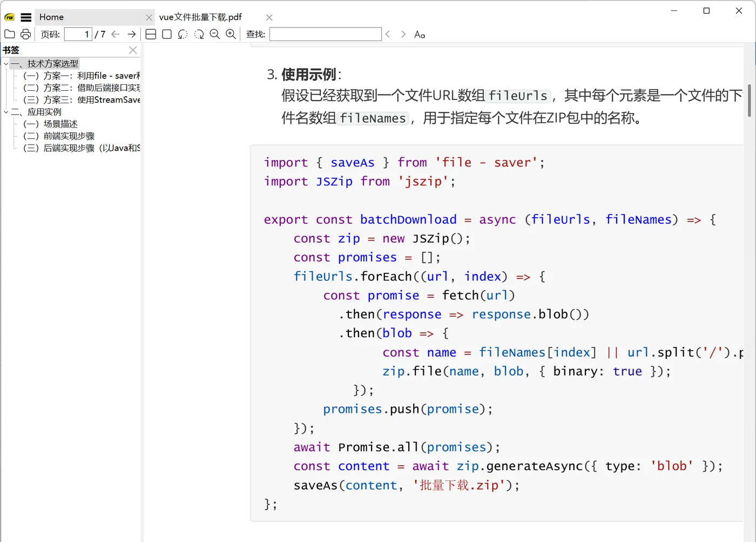
Task: Open bookmark 方案一: 利用file - saver
Action: [82, 76]
